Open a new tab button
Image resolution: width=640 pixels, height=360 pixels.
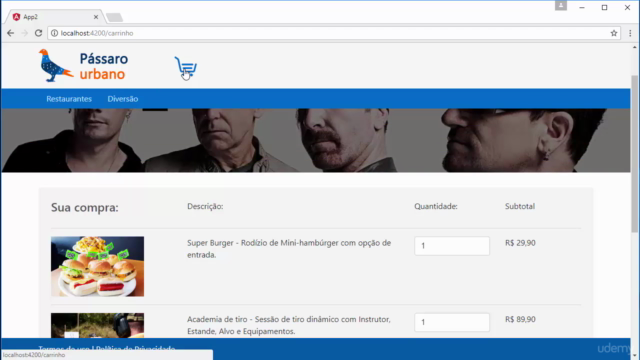click(114, 17)
